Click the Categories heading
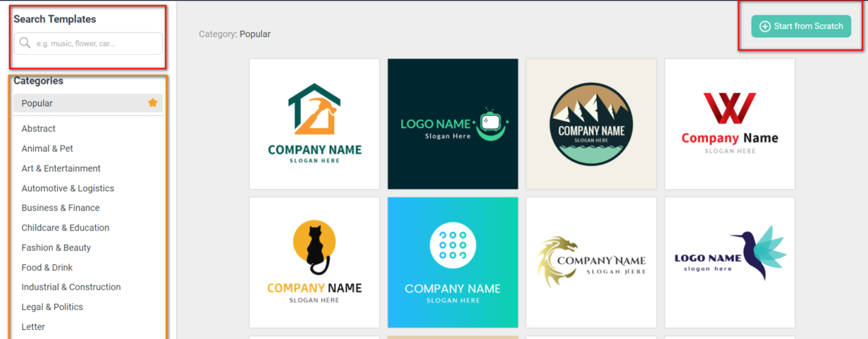This screenshot has width=868, height=339. tap(39, 81)
